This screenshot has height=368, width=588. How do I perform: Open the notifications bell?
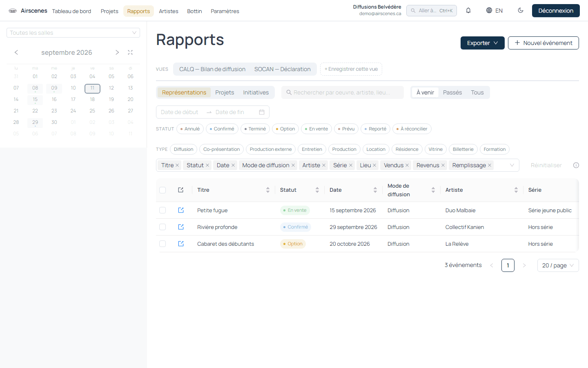[468, 11]
